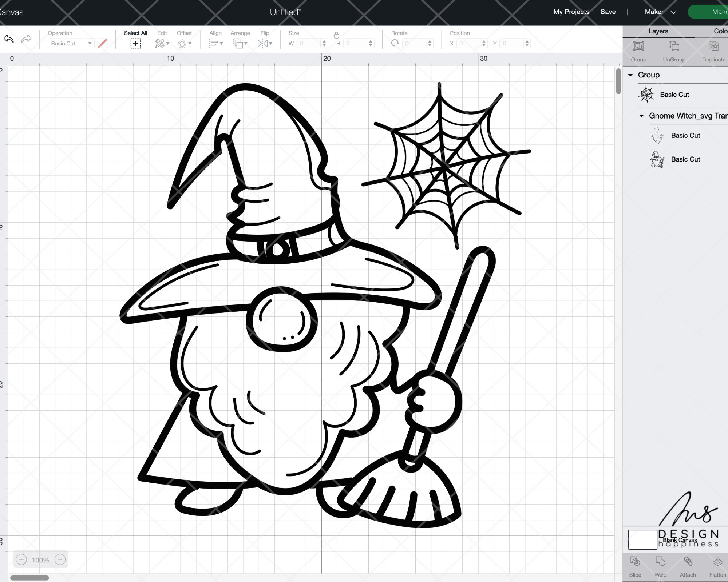Click the Save button
728x582 pixels.
(x=608, y=12)
